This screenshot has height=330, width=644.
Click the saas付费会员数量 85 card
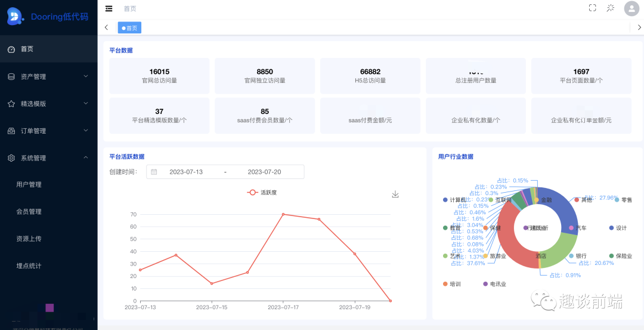click(x=265, y=116)
